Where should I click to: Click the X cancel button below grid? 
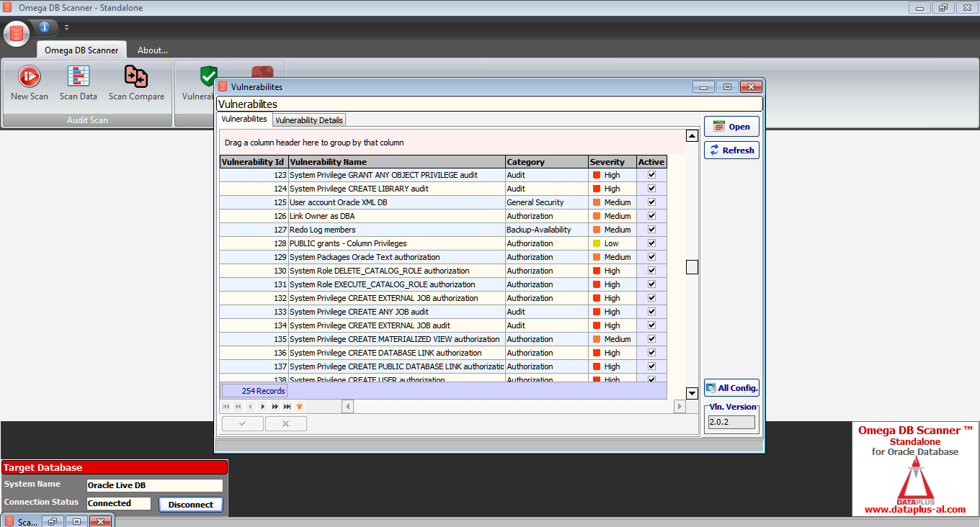pos(285,423)
